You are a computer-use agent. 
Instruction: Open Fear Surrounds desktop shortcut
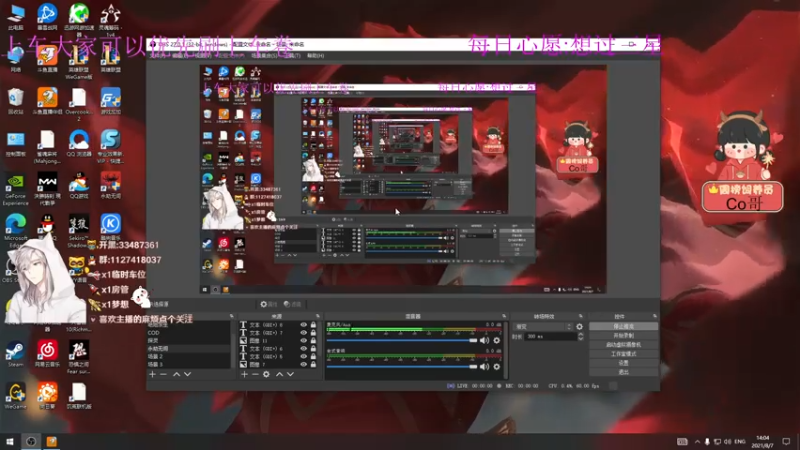(x=79, y=357)
